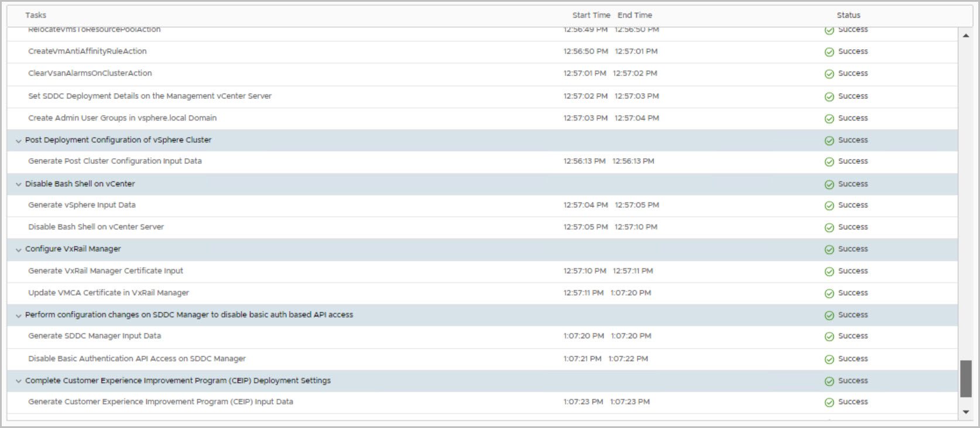Click the Tasks column header
The width and height of the screenshot is (980, 428).
[x=36, y=15]
